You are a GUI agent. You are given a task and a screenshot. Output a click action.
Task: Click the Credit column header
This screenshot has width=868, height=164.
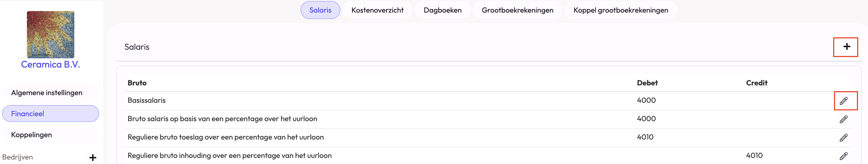pos(756,83)
